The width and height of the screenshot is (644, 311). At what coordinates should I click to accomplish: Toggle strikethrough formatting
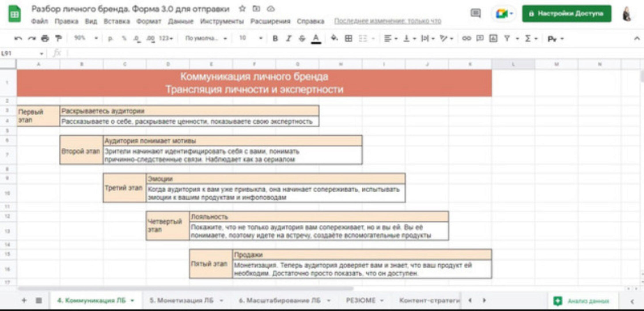tap(302, 38)
